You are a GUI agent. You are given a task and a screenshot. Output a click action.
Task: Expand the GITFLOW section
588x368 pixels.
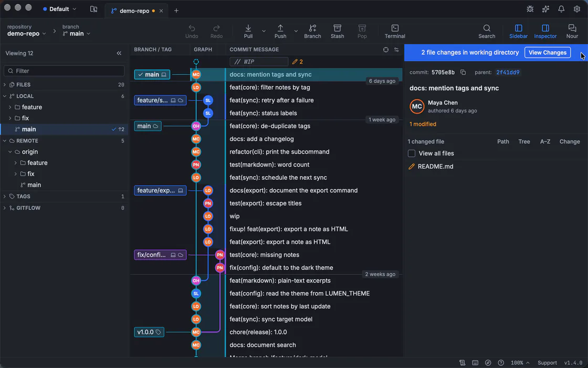click(x=5, y=208)
